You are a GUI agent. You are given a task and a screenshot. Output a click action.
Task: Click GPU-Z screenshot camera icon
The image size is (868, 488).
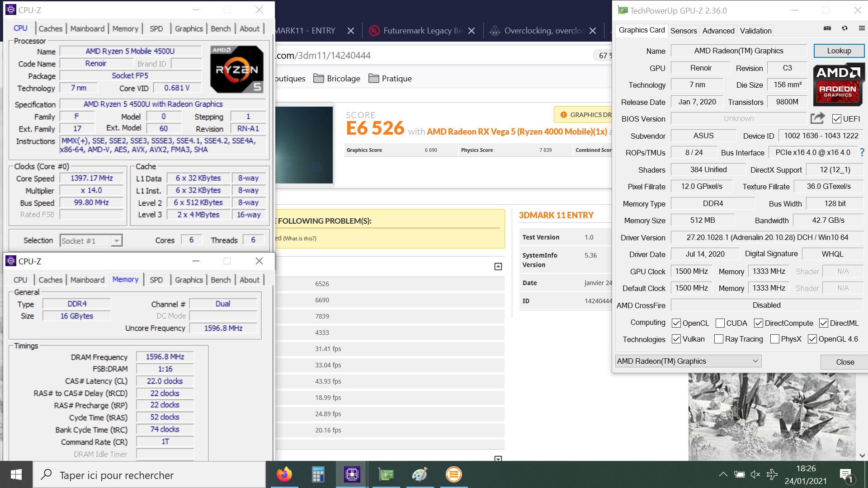[x=827, y=28]
